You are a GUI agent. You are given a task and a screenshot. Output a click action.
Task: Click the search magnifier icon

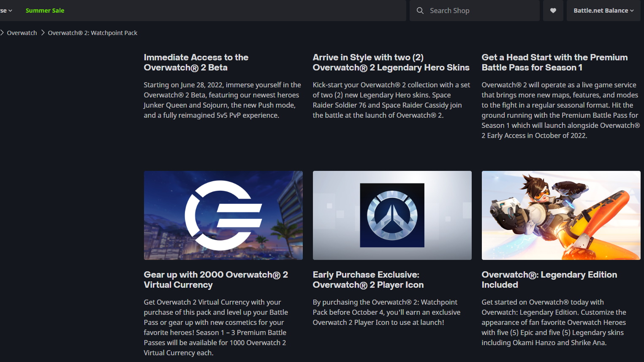(x=420, y=11)
